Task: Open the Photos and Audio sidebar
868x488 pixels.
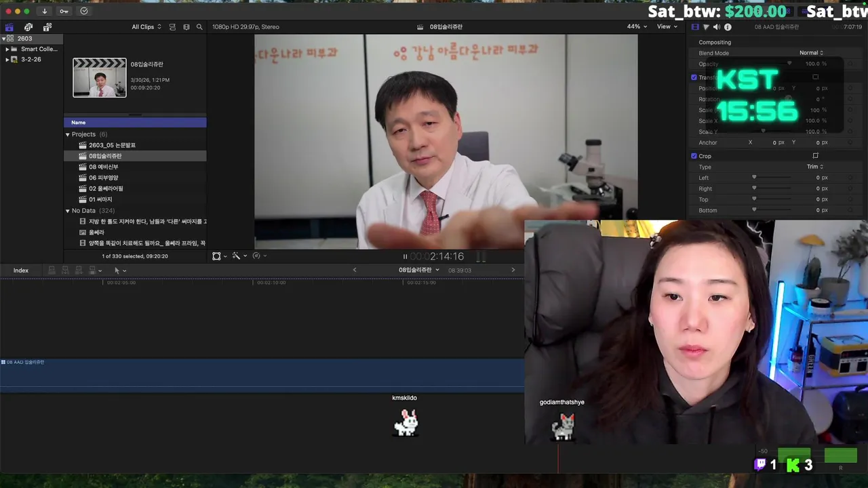Action: click(28, 27)
